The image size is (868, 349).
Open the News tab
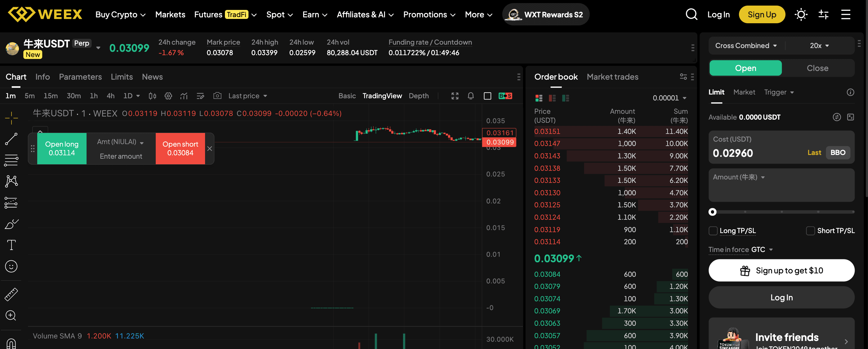[x=152, y=77]
